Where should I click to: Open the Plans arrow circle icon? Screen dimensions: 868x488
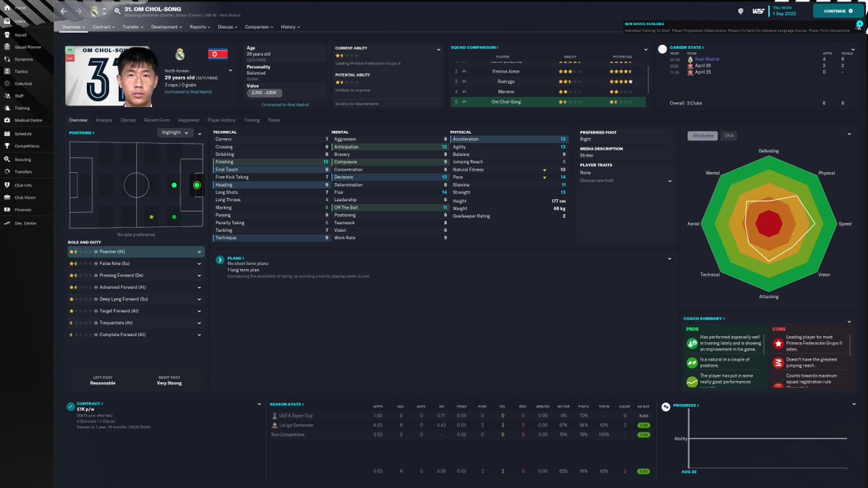[x=220, y=260]
